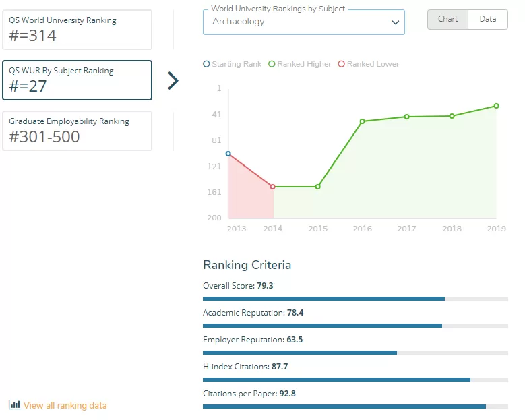525x420 pixels.
Task: Select the QS World University Ranking card
Action: coord(77,30)
